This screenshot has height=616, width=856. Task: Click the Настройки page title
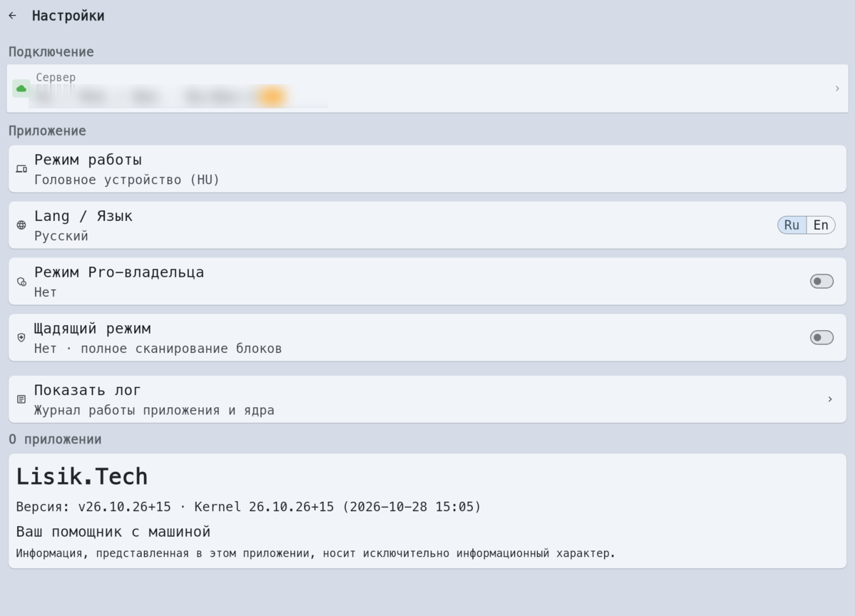(68, 16)
